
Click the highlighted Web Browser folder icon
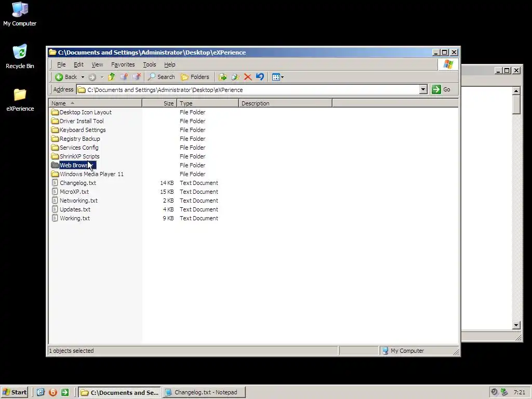(55, 165)
